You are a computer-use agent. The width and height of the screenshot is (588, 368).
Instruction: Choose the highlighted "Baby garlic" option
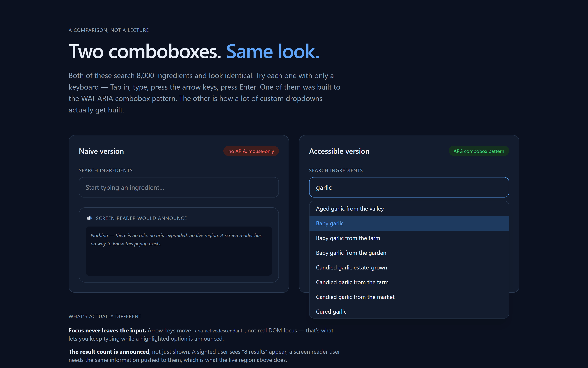[409, 223]
